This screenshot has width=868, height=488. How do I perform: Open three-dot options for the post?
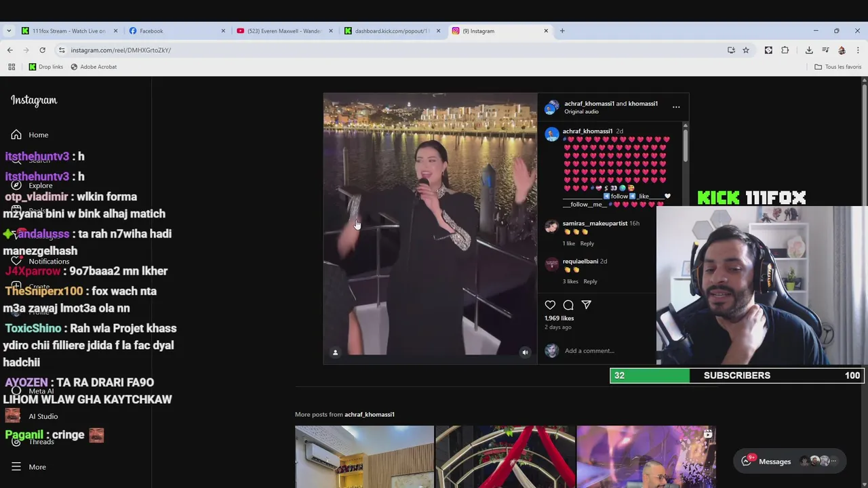(x=676, y=107)
